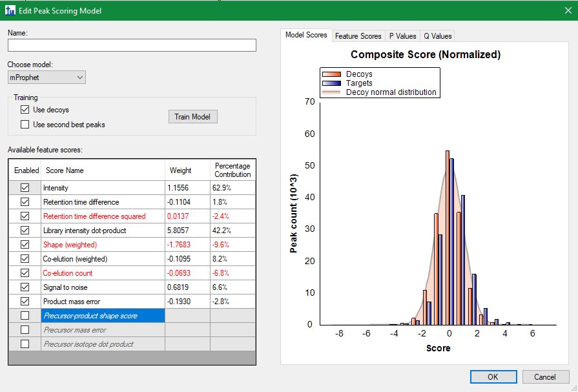Open the P Values tab
This screenshot has width=578, height=392.
pos(402,36)
